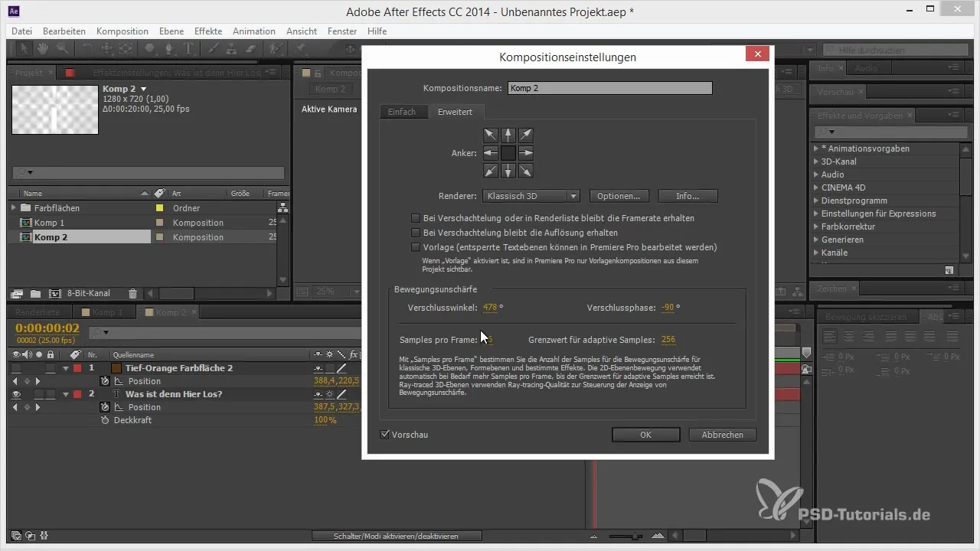Click 'Schalter/Modi aktivieren/deaktivieren' button
This screenshot has width=980, height=551.
(397, 536)
